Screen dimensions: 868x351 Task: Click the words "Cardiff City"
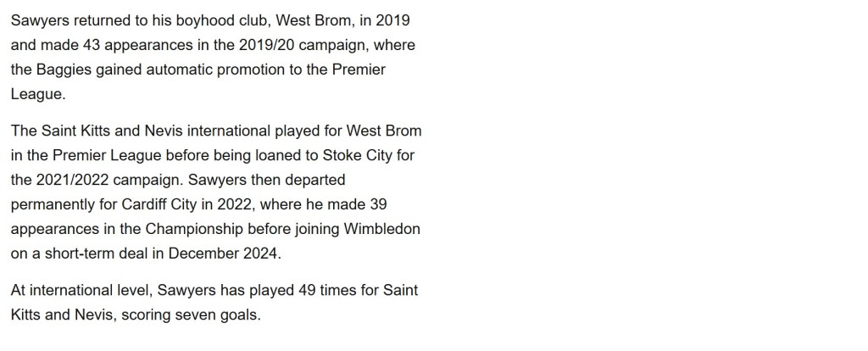159,205
